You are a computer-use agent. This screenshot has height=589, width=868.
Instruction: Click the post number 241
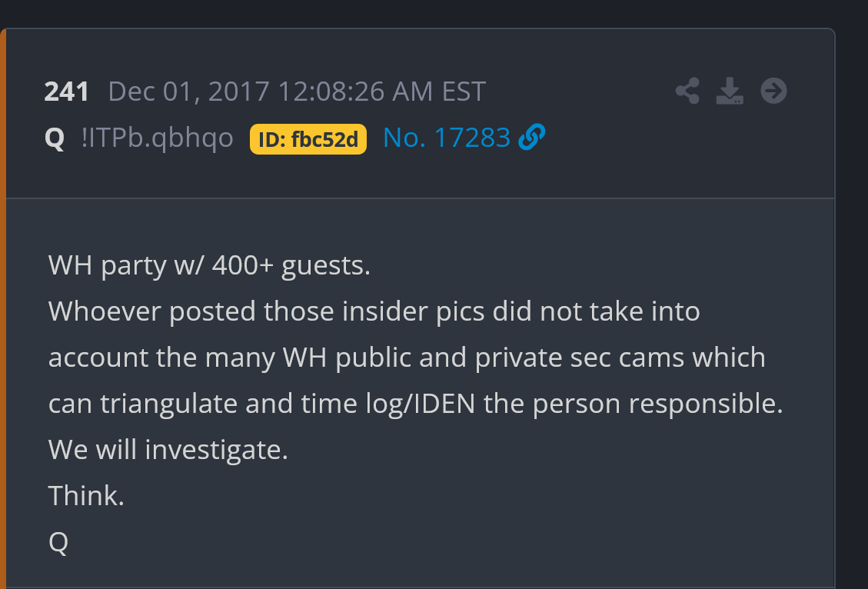pyautogui.click(x=67, y=92)
